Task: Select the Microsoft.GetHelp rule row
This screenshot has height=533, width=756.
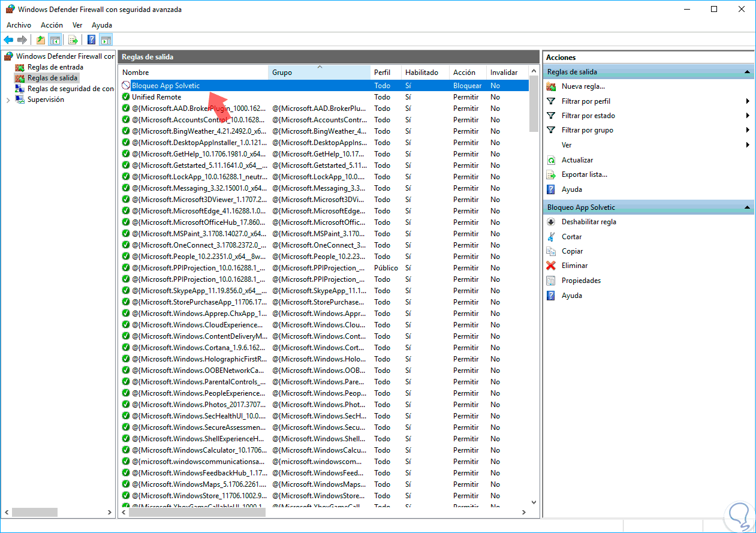Action: click(x=324, y=154)
